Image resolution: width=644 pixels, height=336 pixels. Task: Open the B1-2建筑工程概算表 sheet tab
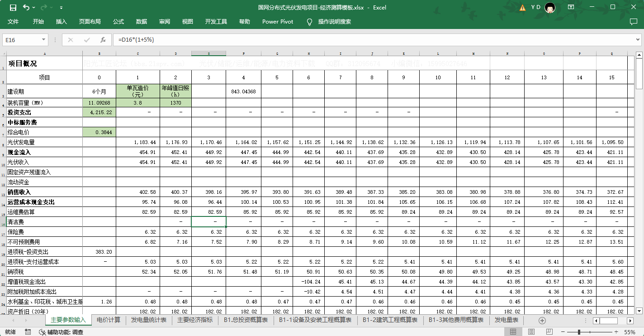390,320
